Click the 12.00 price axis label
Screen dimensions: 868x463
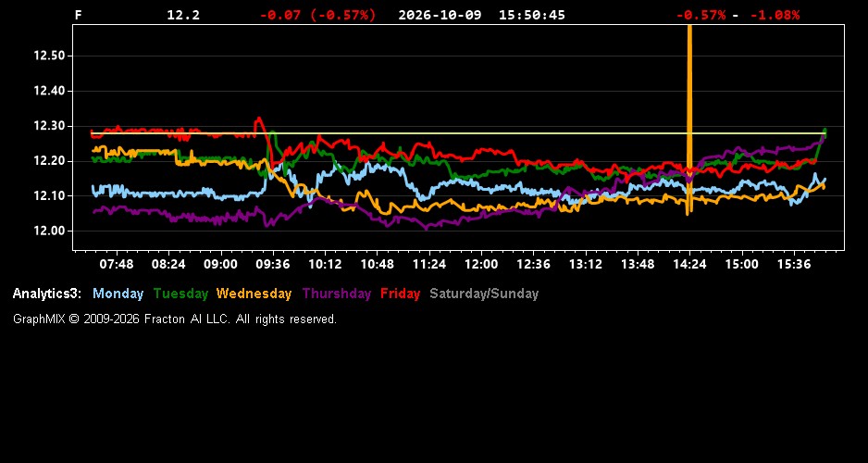click(50, 231)
